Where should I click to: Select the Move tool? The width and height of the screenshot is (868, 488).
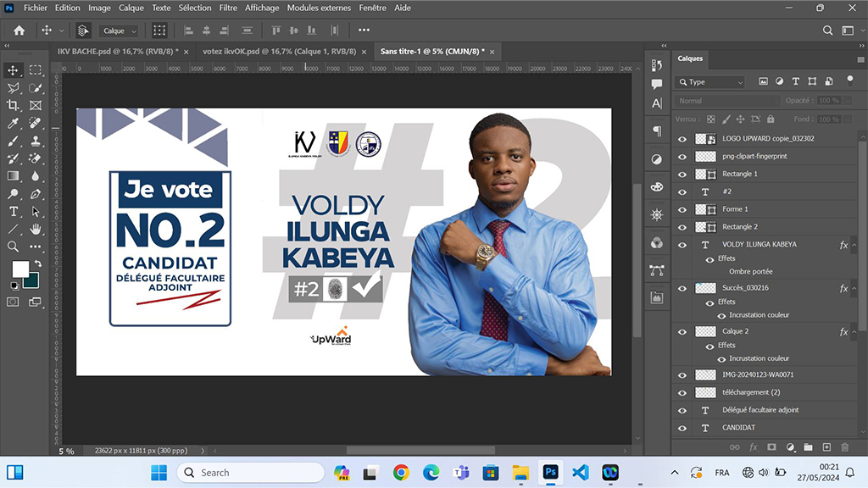(13, 70)
